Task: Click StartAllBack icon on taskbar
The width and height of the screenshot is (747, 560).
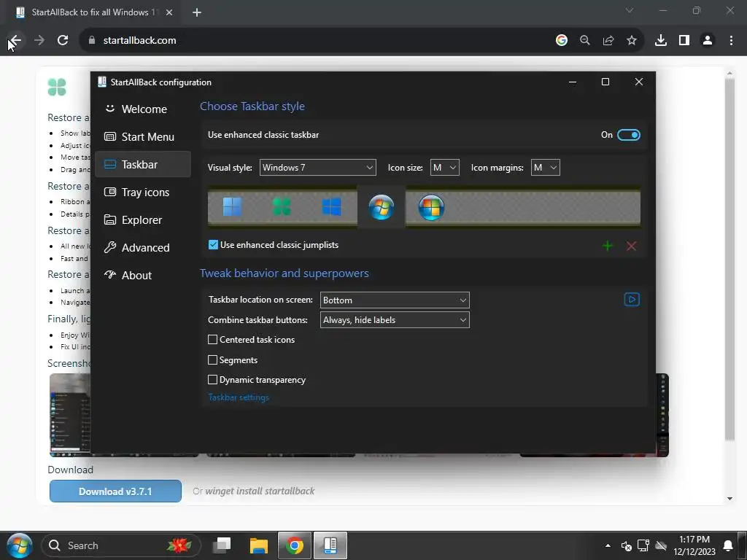Action: pyautogui.click(x=330, y=545)
